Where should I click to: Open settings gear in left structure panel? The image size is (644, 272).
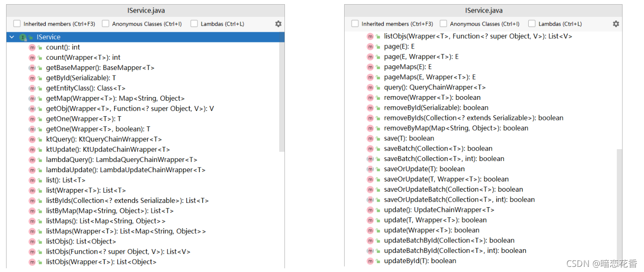click(278, 24)
